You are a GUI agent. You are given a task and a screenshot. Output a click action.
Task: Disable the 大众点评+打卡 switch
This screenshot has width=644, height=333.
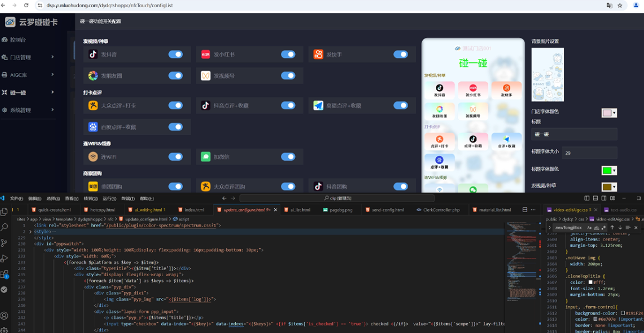(176, 105)
